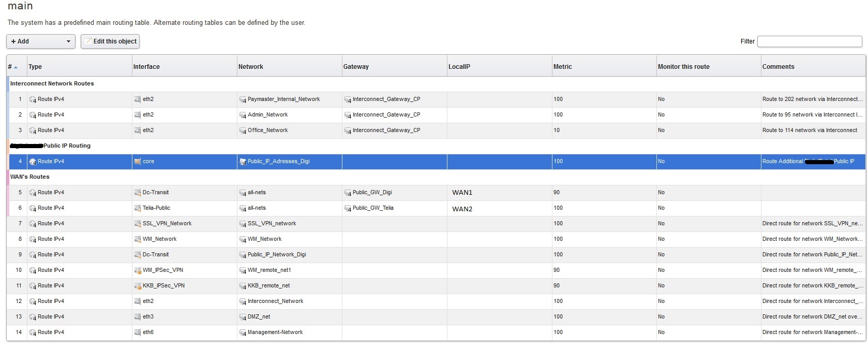
Task: Select the WAN's Routes group header
Action: [x=30, y=177]
